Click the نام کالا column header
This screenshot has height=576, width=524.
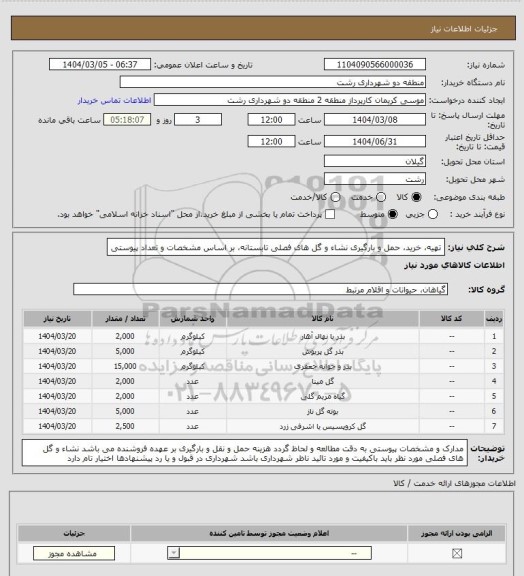tap(323, 319)
